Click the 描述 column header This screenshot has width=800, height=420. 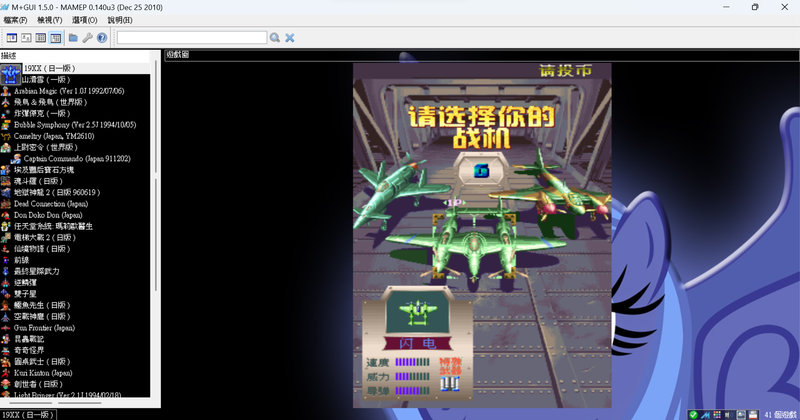tap(77, 56)
